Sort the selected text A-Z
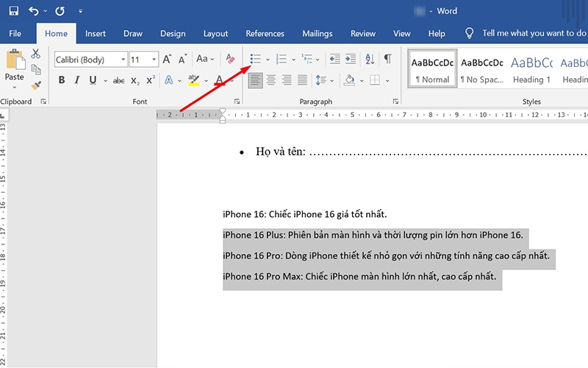Screen dimensions: 588x368 pos(370,59)
